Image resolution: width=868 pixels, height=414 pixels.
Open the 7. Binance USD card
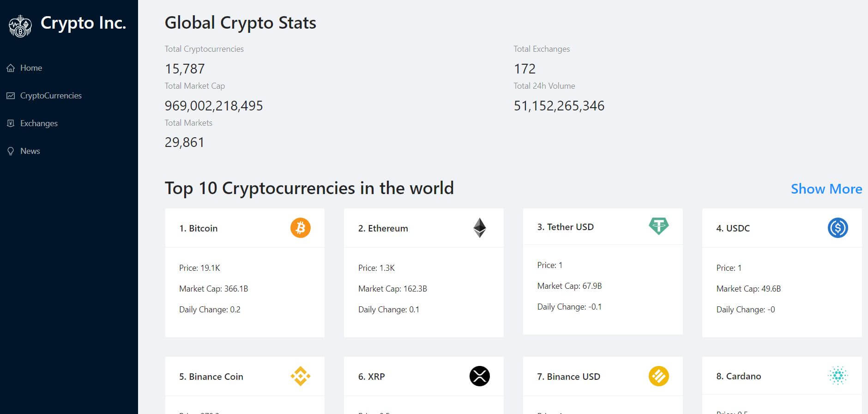pyautogui.click(x=603, y=385)
